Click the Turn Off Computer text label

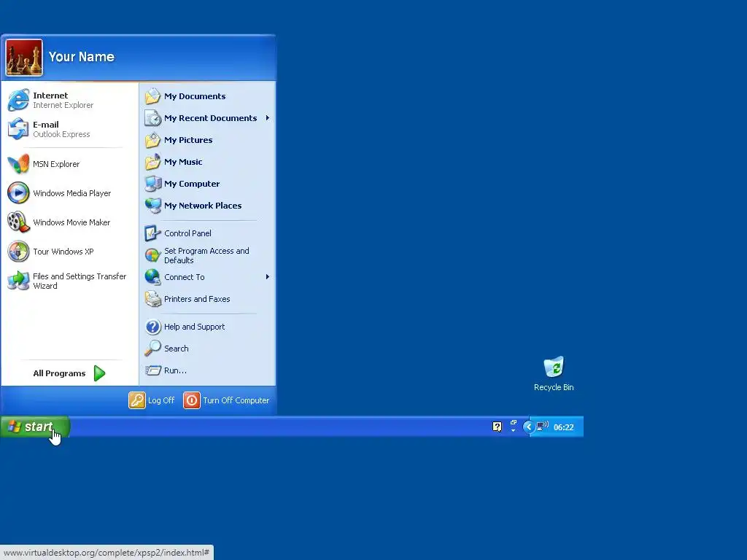[236, 400]
